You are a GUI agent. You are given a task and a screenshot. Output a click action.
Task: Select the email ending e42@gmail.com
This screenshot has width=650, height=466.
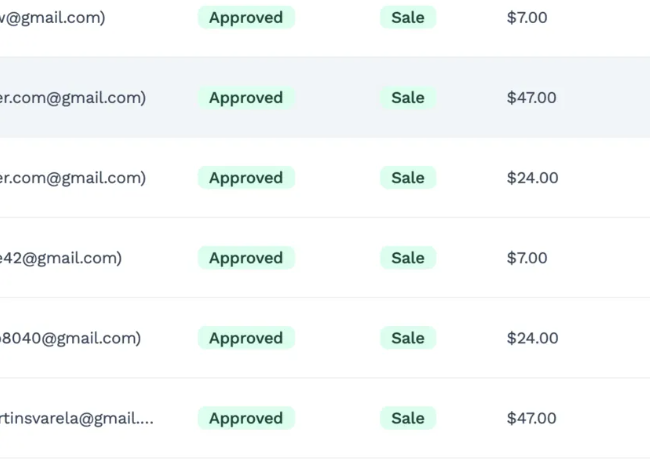click(61, 258)
